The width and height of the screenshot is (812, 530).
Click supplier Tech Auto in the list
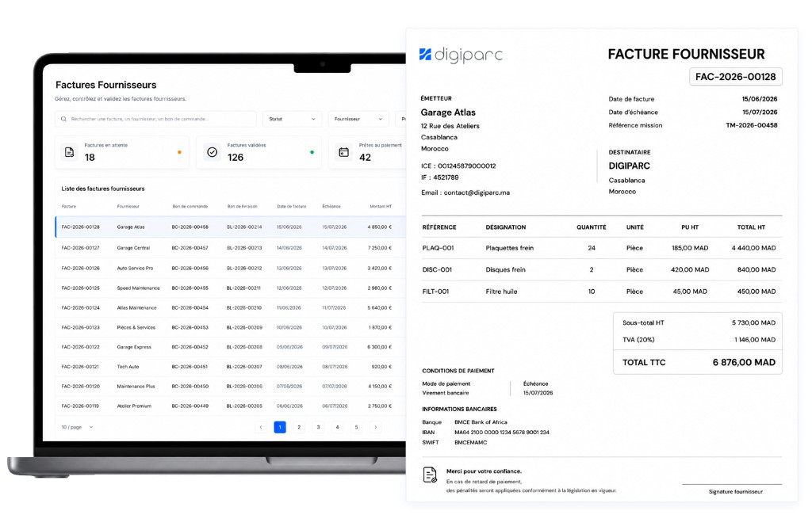pyautogui.click(x=128, y=367)
